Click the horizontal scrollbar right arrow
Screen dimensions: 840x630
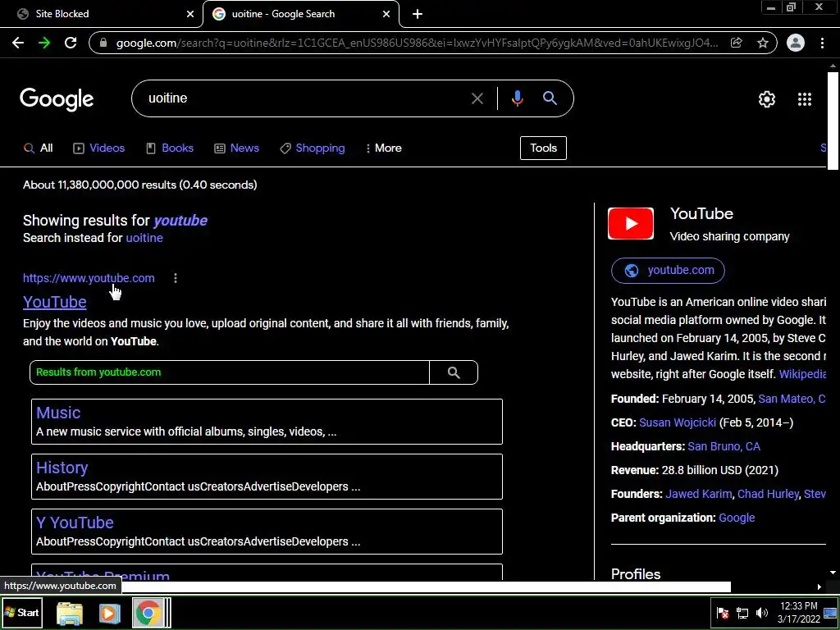tap(819, 587)
